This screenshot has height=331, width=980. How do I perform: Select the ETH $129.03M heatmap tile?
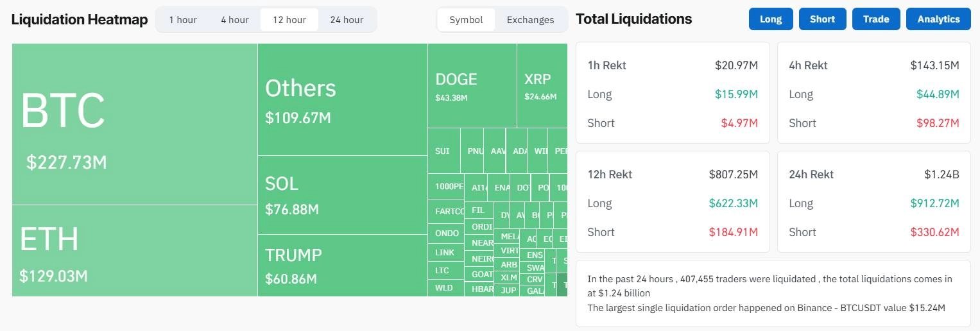click(x=135, y=251)
